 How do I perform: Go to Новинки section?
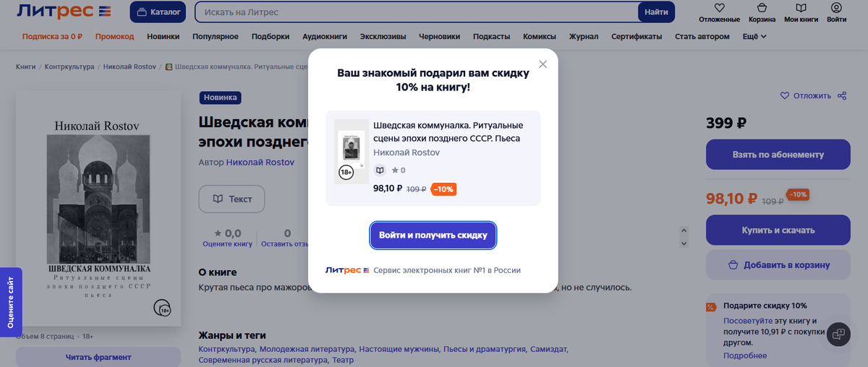[163, 37]
